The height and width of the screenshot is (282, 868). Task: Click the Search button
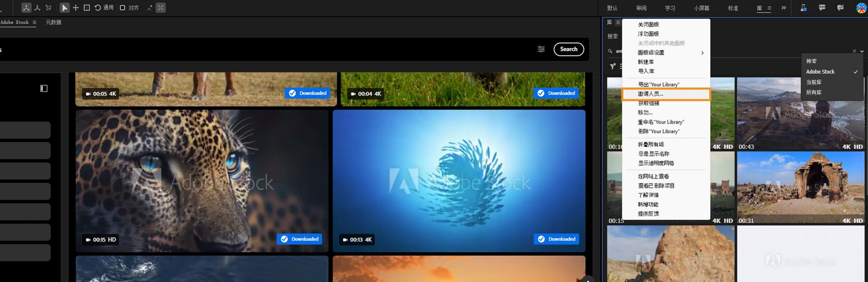[569, 49]
